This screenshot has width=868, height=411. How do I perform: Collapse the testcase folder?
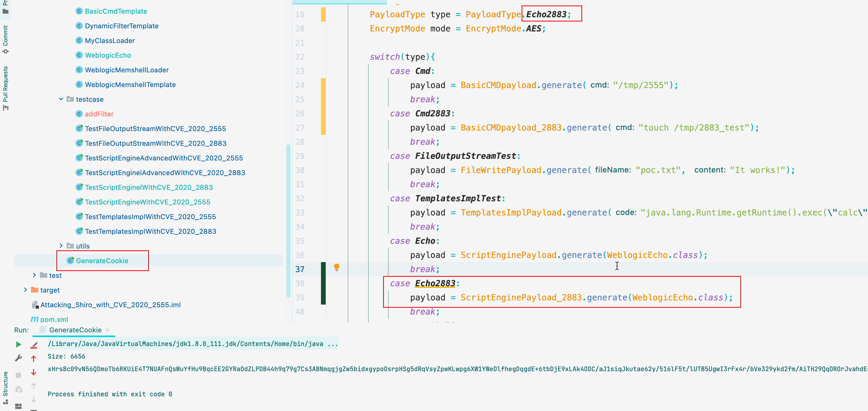61,99
